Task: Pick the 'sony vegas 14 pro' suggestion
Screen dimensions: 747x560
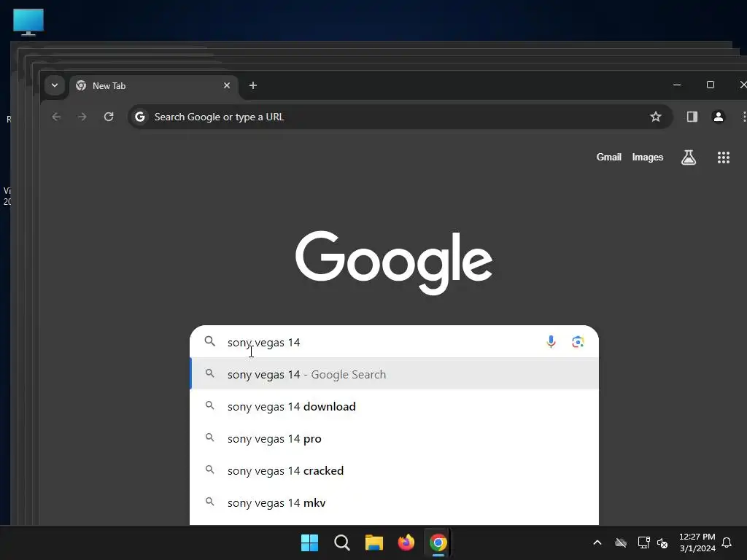Action: (395, 438)
